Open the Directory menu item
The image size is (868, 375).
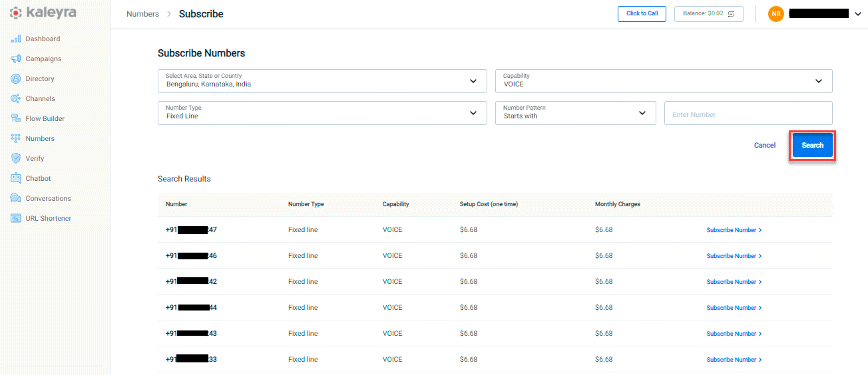tap(40, 78)
